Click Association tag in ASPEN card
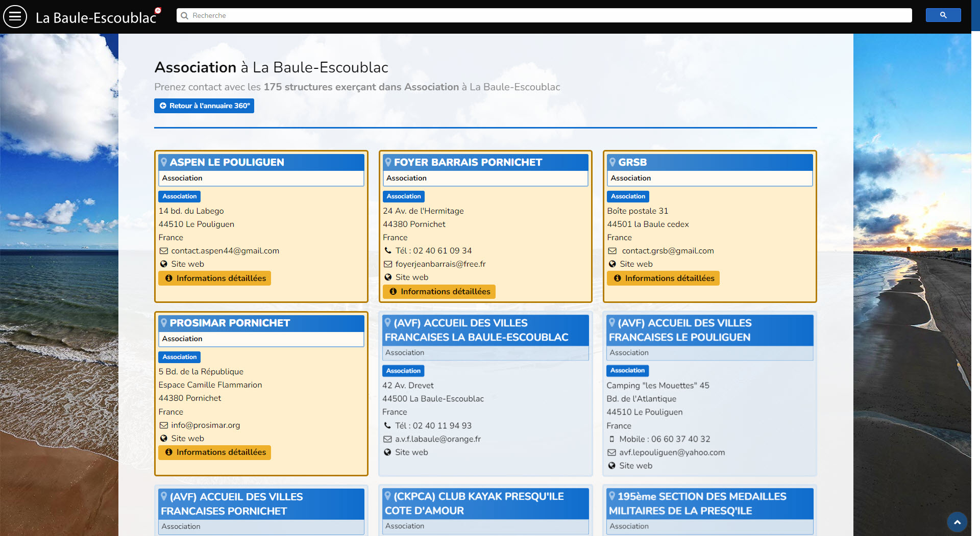The height and width of the screenshot is (536, 980). (x=179, y=196)
